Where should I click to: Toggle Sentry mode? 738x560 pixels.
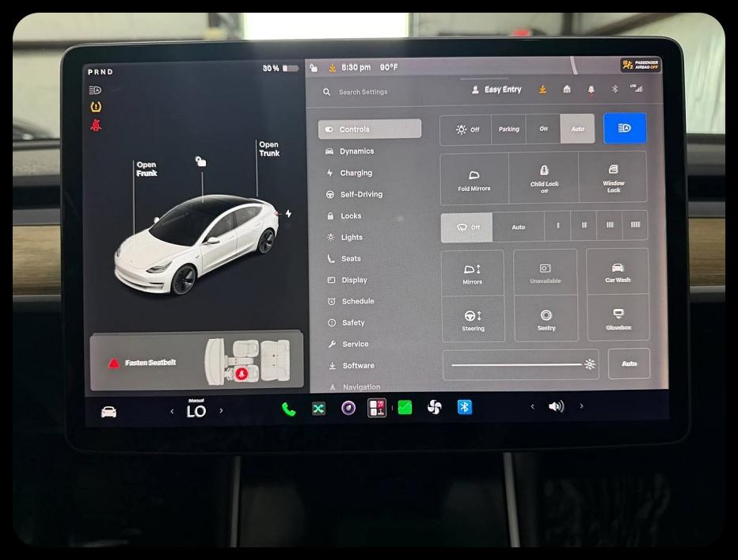pyautogui.click(x=546, y=319)
